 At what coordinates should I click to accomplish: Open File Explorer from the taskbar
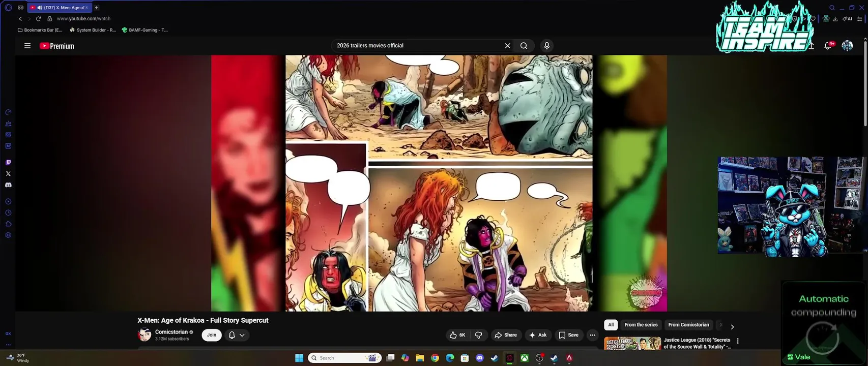[x=420, y=358]
